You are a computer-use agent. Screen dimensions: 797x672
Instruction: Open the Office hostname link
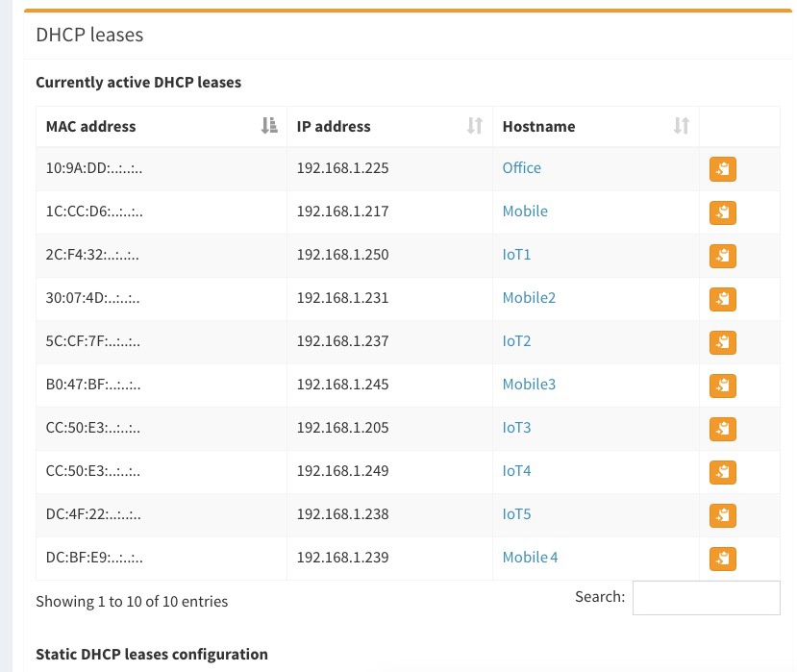(x=521, y=167)
